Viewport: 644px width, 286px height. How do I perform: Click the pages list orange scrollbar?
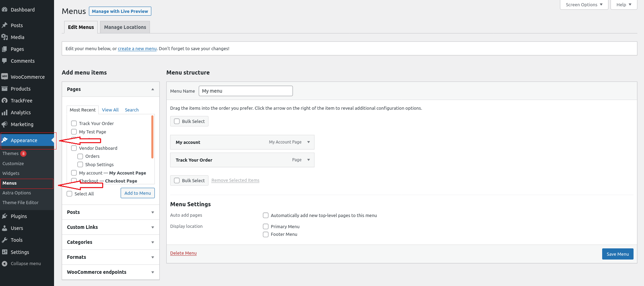(x=152, y=137)
